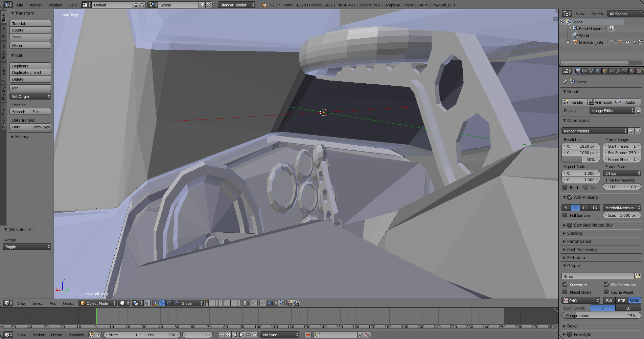
Task: Click the auto-keyframe record button
Action: (308, 335)
